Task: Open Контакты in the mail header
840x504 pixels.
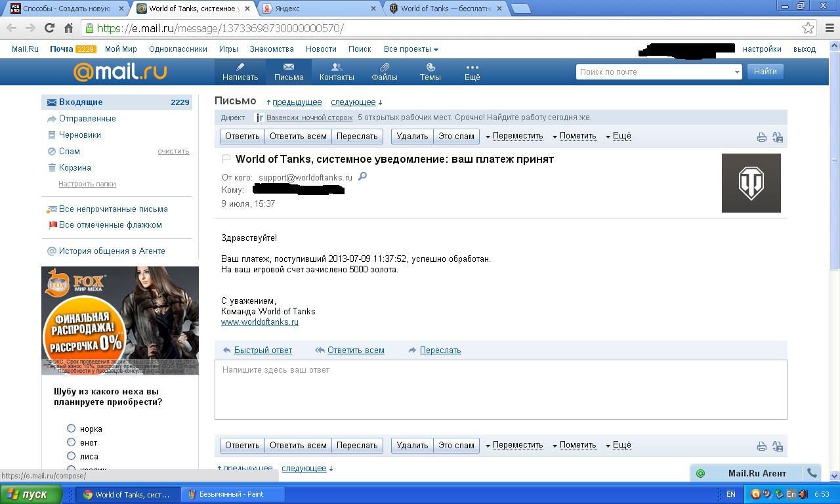Action: click(337, 72)
